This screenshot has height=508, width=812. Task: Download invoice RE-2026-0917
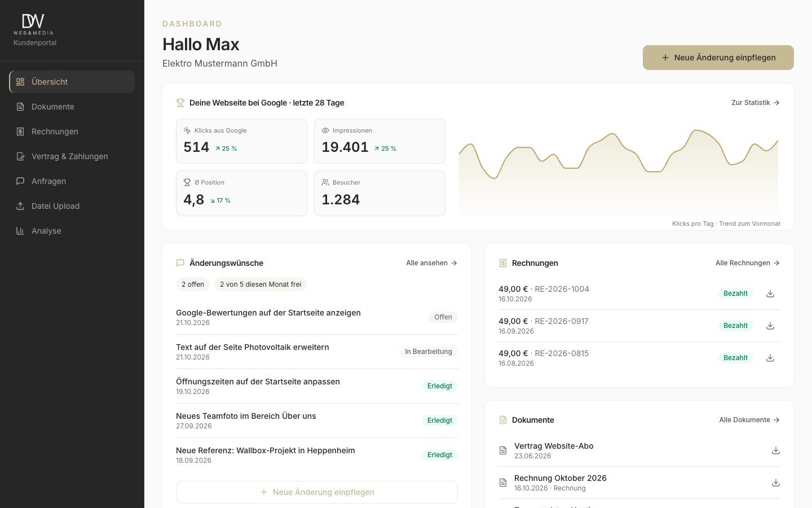point(770,326)
